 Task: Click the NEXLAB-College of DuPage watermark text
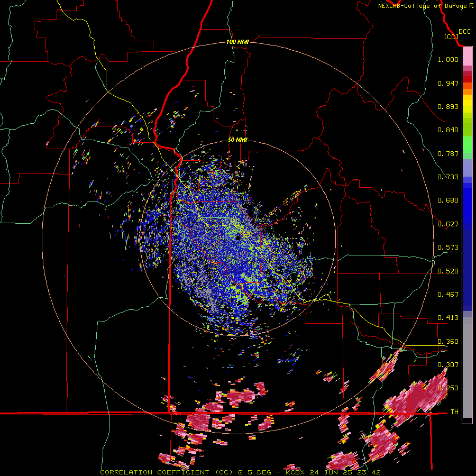[425, 6]
